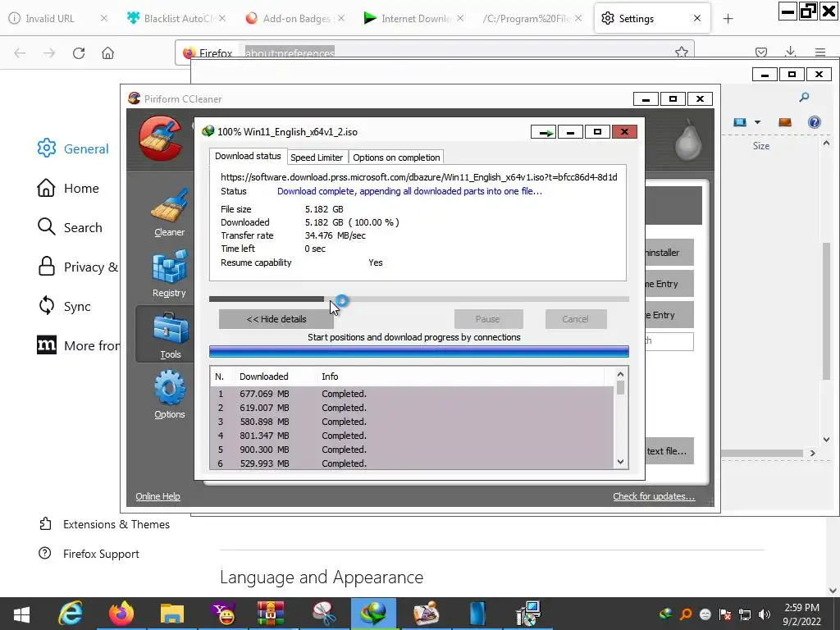Switch to the Add-on Badges browser tab
840x630 pixels.
click(x=294, y=19)
